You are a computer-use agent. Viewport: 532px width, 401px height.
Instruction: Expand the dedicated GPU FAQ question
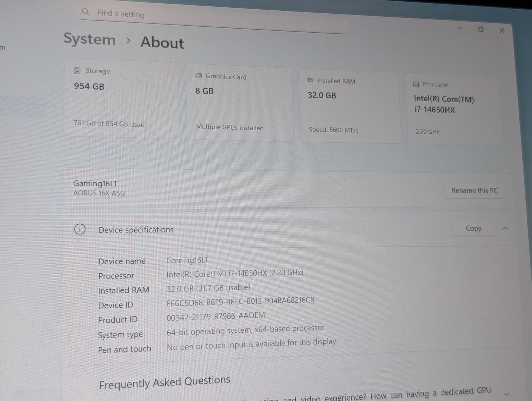coord(506,394)
